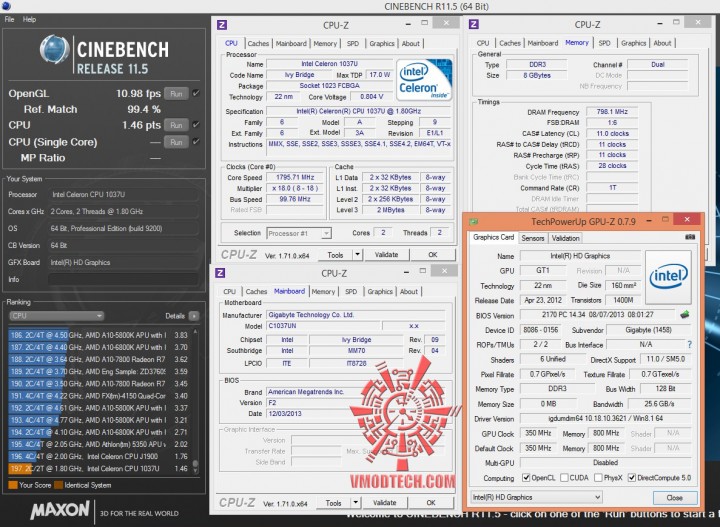Click the Close button in GPU-Z
Screen dimensions: 720x527
pyautogui.click(x=675, y=497)
